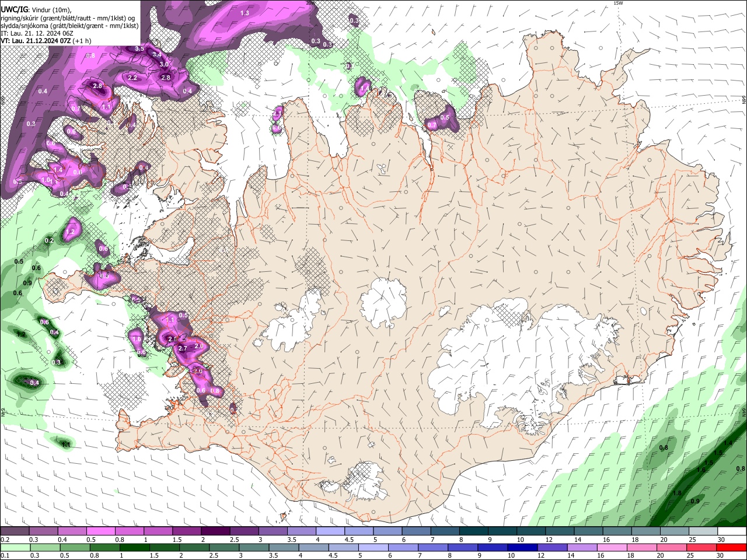This screenshot has height=560, width=747.
Task: Click the '(+1 h)' forecast offset text
Action: [82, 41]
